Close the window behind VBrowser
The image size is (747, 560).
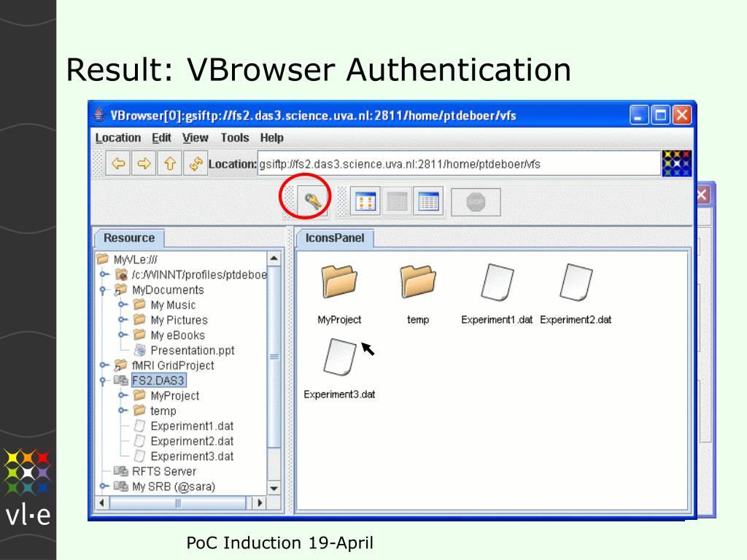click(703, 194)
